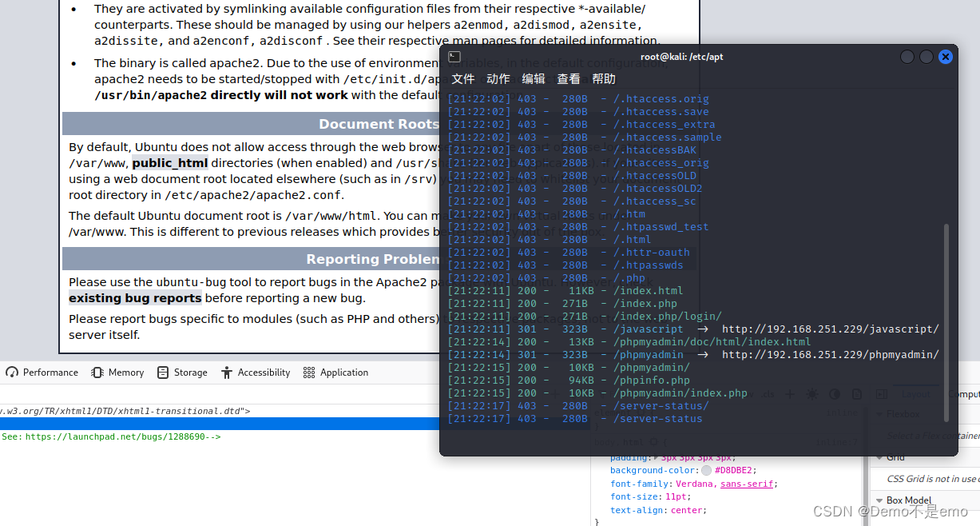Open the 动作 menu in the terminal
Viewport: 980px width, 526px height.
pyautogui.click(x=498, y=78)
